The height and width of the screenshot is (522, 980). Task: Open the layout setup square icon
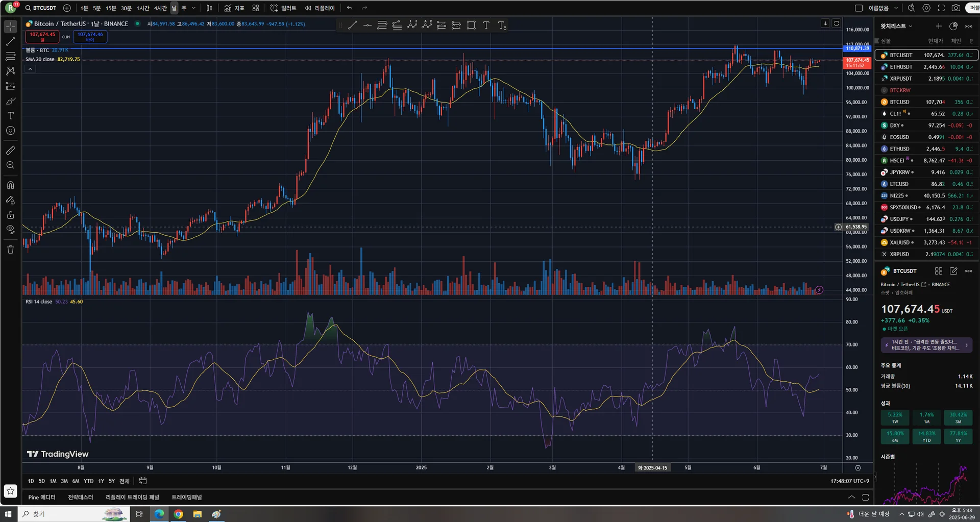click(859, 8)
